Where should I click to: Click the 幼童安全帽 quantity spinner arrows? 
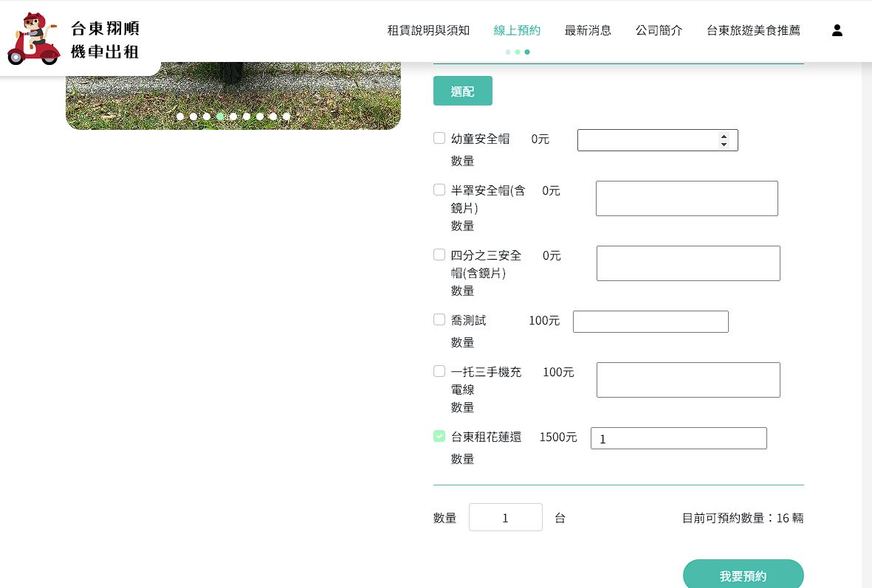click(724, 140)
